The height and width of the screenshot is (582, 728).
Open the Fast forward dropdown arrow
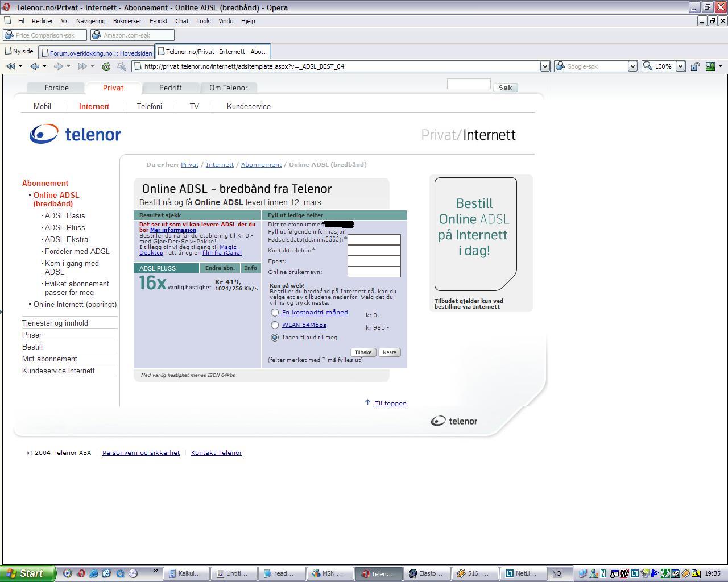(x=92, y=66)
